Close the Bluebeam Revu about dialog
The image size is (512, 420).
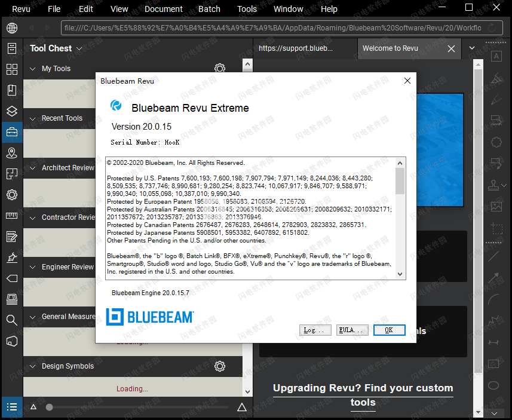pyautogui.click(x=407, y=81)
